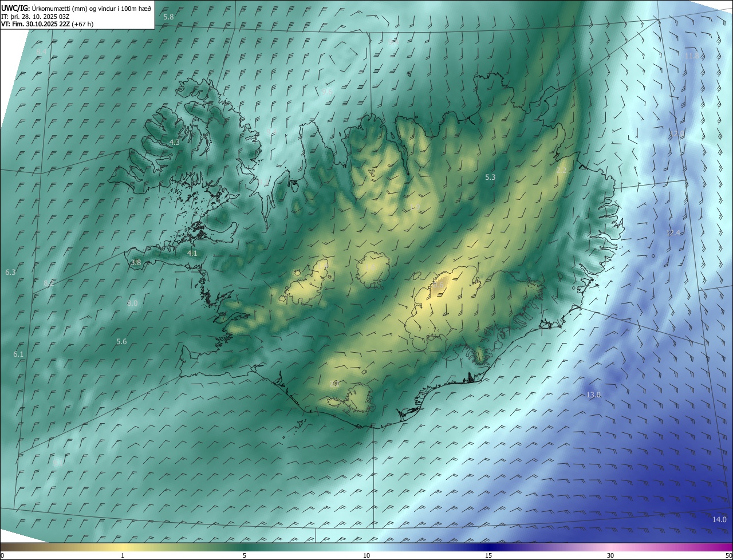Click the 3.8 value label on the map
This screenshot has width=733, height=560.
(x=136, y=263)
